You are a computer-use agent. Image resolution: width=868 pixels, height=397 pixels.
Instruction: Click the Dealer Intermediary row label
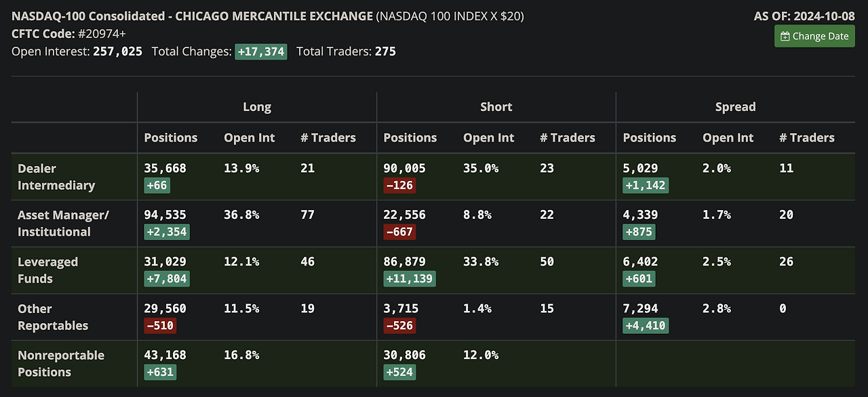point(56,177)
